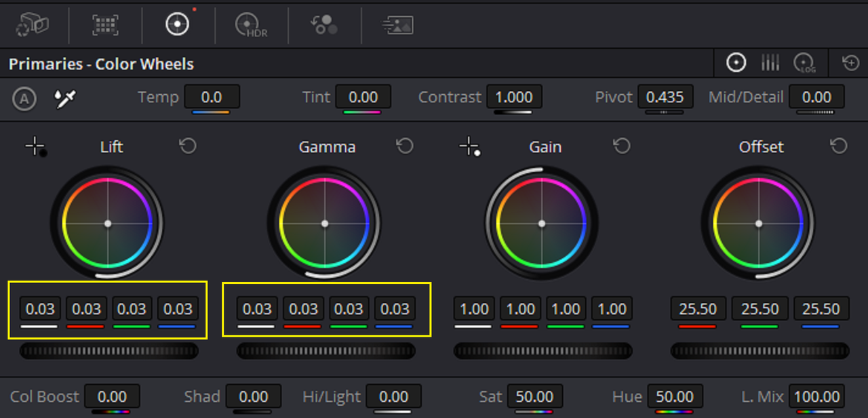Viewport: 868px width, 418px height.
Task: Select the Offset red channel value
Action: pyautogui.click(x=698, y=309)
